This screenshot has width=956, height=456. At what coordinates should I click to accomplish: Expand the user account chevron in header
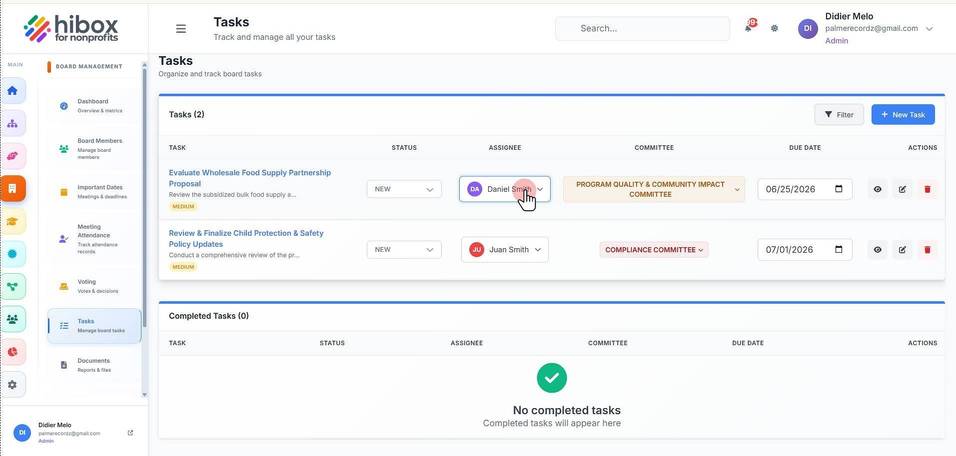929,29
